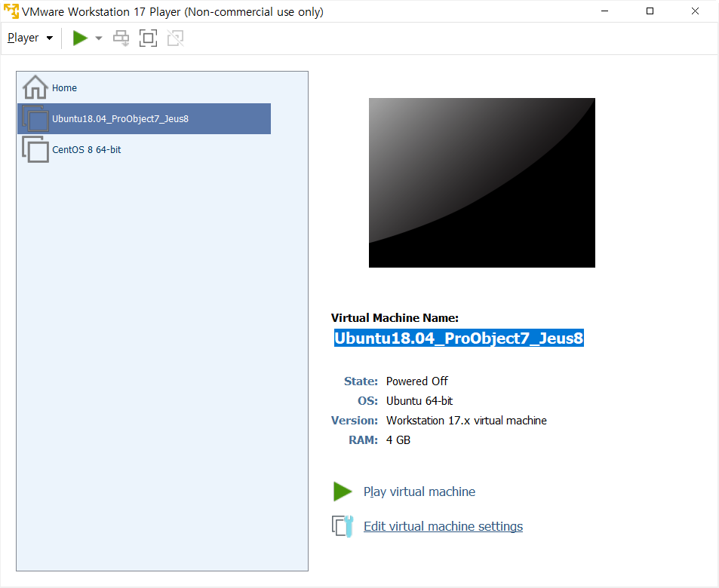Click the 4 GB RAM value
The image size is (719, 588).
pos(398,440)
